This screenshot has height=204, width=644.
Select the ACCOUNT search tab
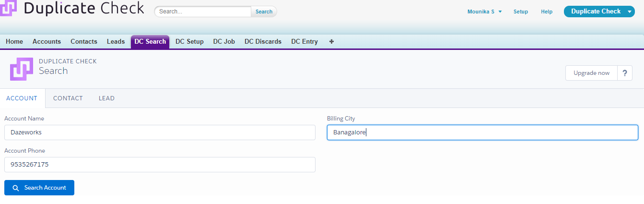coord(22,98)
